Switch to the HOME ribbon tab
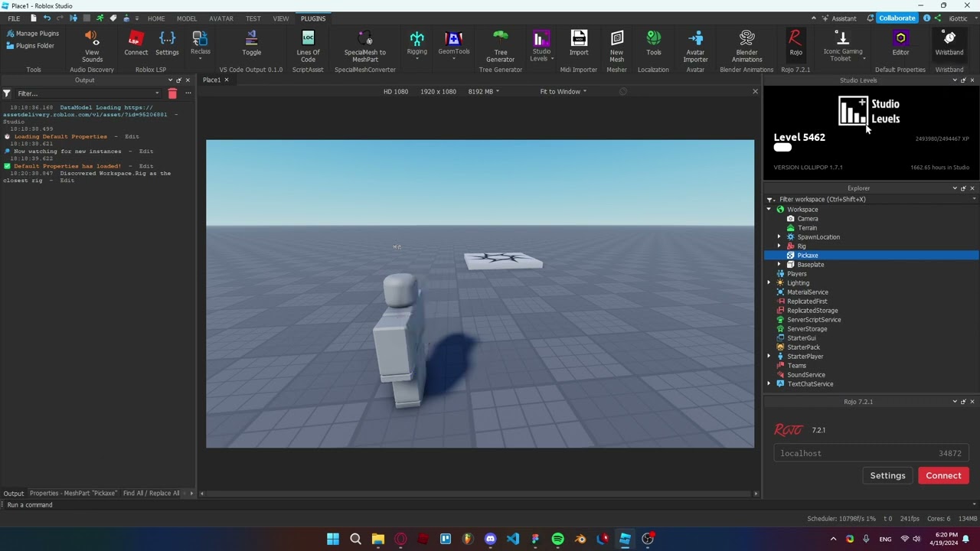Viewport: 980px width, 551px height. coord(156,18)
